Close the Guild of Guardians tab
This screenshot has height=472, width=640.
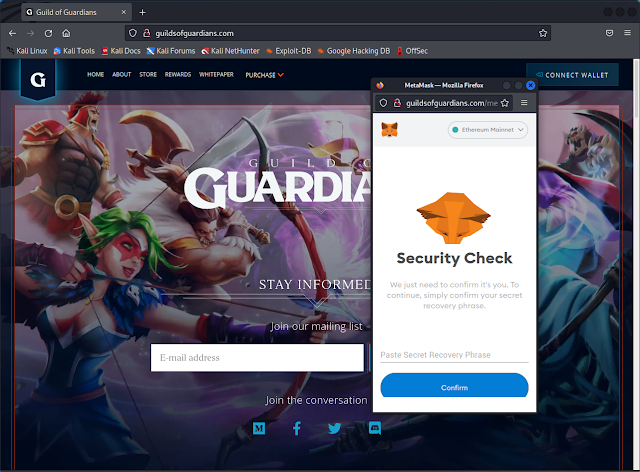click(x=124, y=12)
